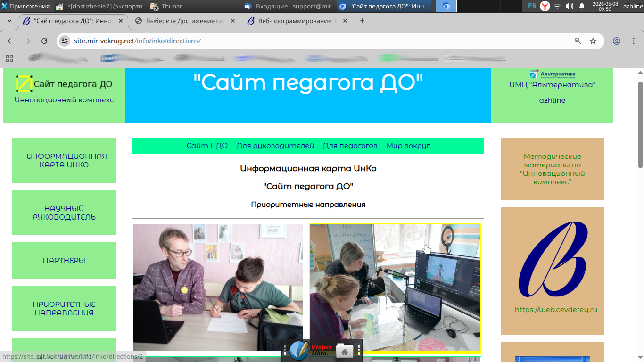
Task: Launch ProjectLibre from the dock
Action: [x=322, y=351]
